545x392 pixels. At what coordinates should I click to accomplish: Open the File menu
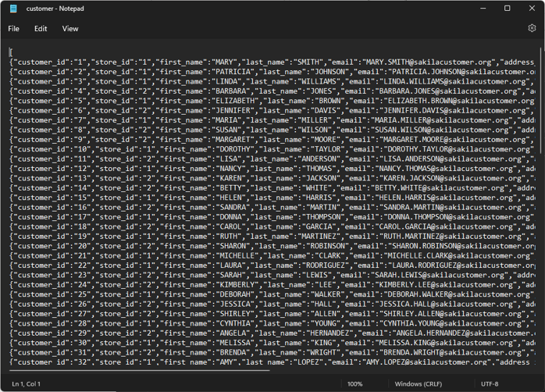[x=14, y=28]
